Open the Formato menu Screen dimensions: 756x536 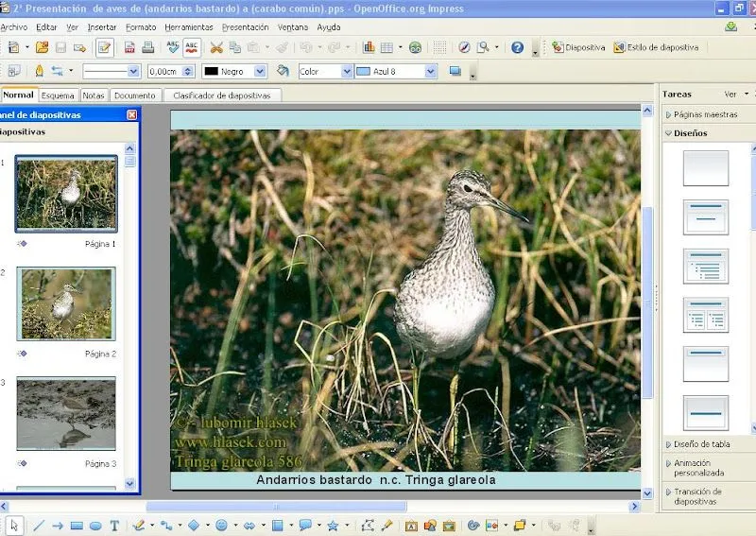tap(141, 27)
